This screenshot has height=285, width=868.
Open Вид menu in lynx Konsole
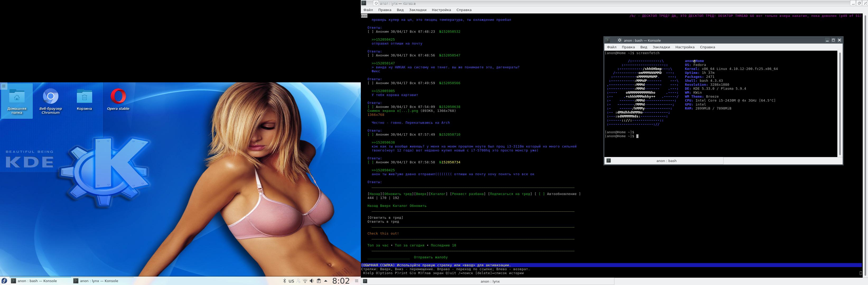pos(400,10)
